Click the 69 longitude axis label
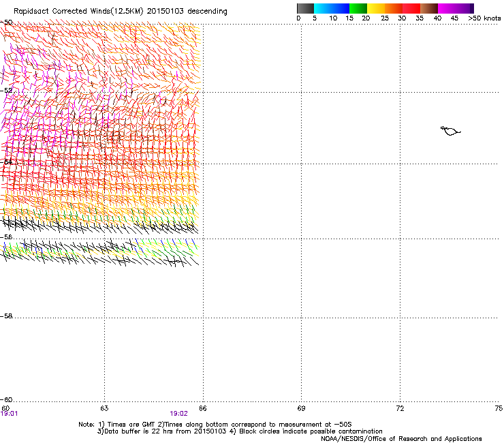The image size is (504, 443). tap(301, 408)
